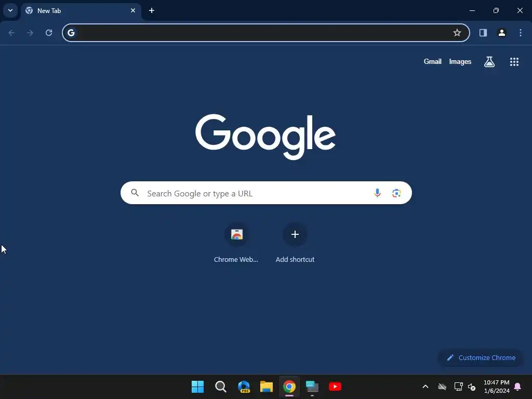Go forward to next page

[x=30, y=33]
